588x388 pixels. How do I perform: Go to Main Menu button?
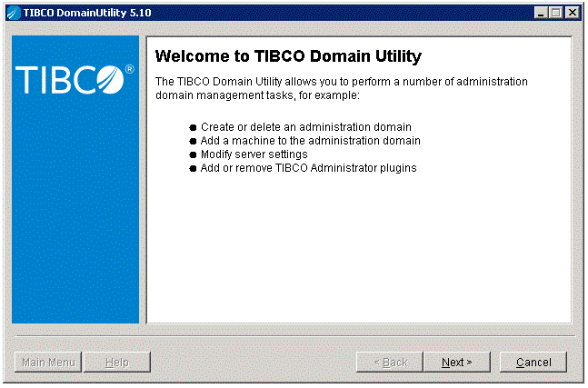tap(48, 363)
